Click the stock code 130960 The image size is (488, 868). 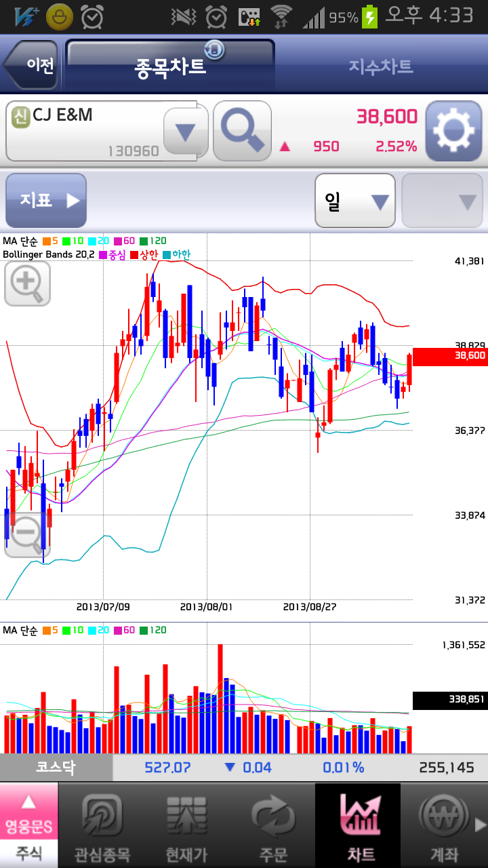(x=134, y=151)
